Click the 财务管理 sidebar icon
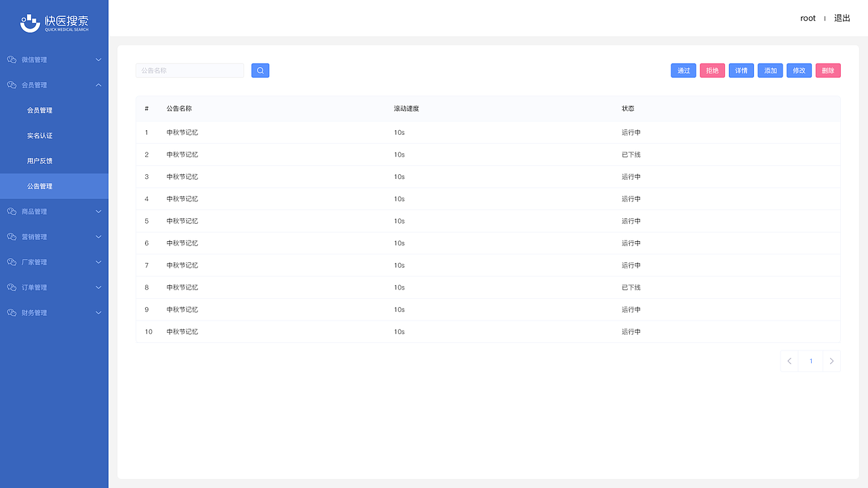868x488 pixels. (x=12, y=312)
